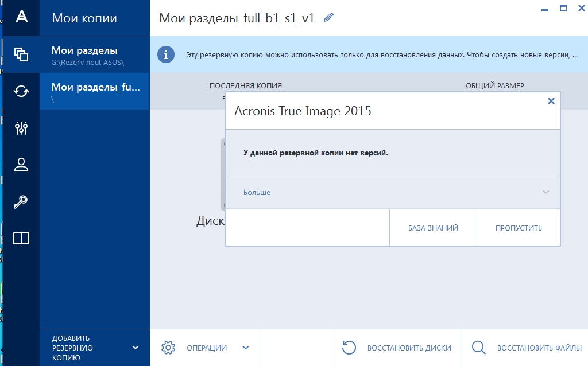Click the 'ПРОПУСТИТЬ' button

(519, 228)
